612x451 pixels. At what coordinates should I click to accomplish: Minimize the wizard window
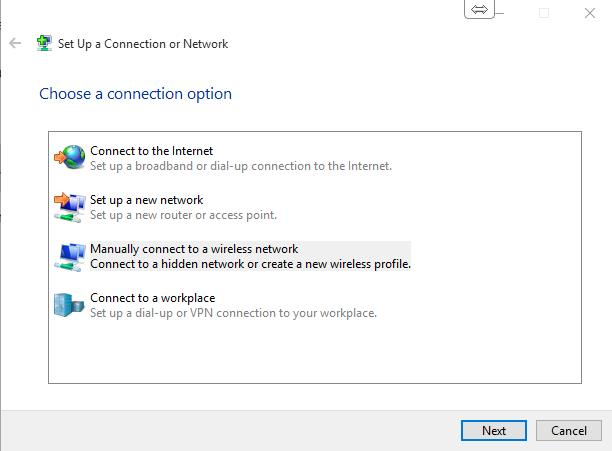[x=500, y=13]
